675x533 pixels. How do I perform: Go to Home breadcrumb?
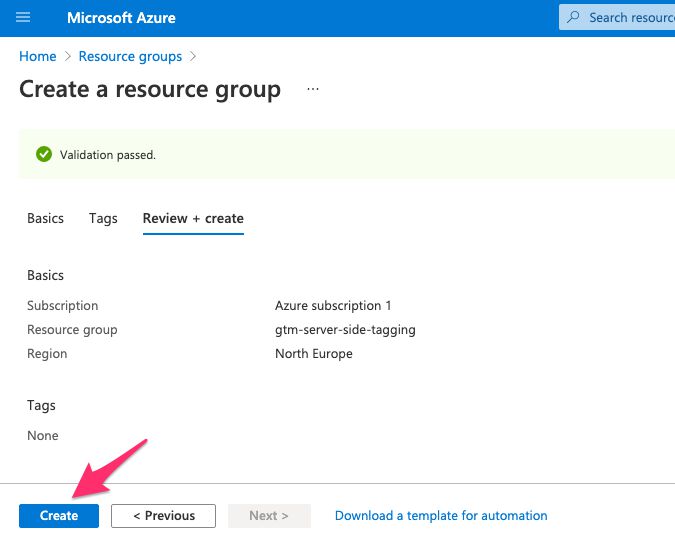pos(37,56)
